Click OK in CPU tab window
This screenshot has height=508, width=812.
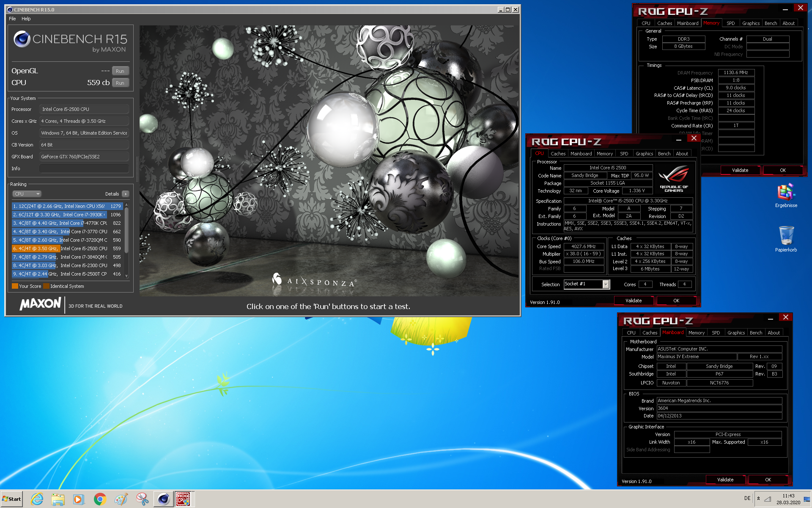676,301
